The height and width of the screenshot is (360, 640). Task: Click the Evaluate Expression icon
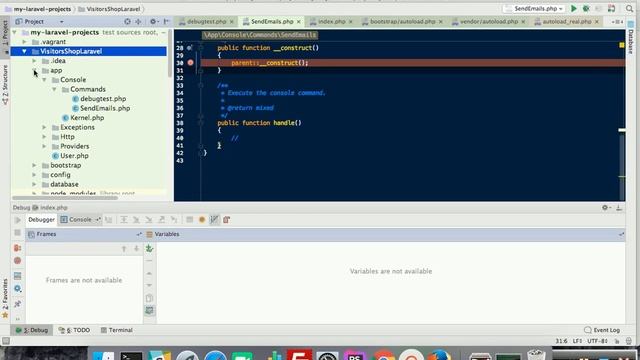point(189,220)
